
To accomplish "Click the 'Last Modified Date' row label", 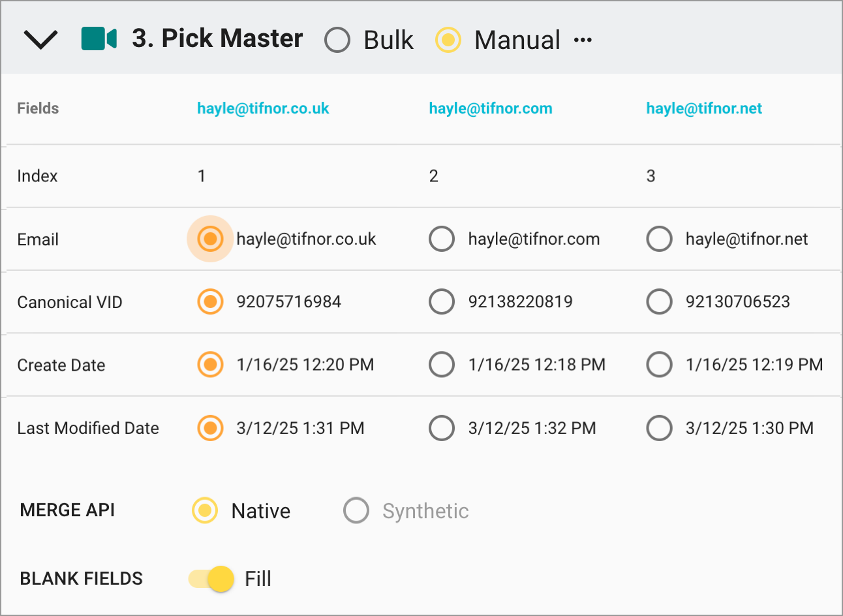I will (88, 428).
